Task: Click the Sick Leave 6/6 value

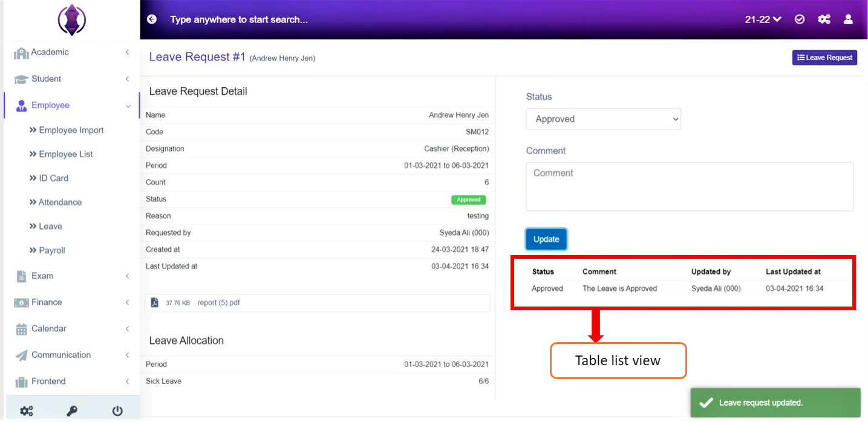Action: 484,381
